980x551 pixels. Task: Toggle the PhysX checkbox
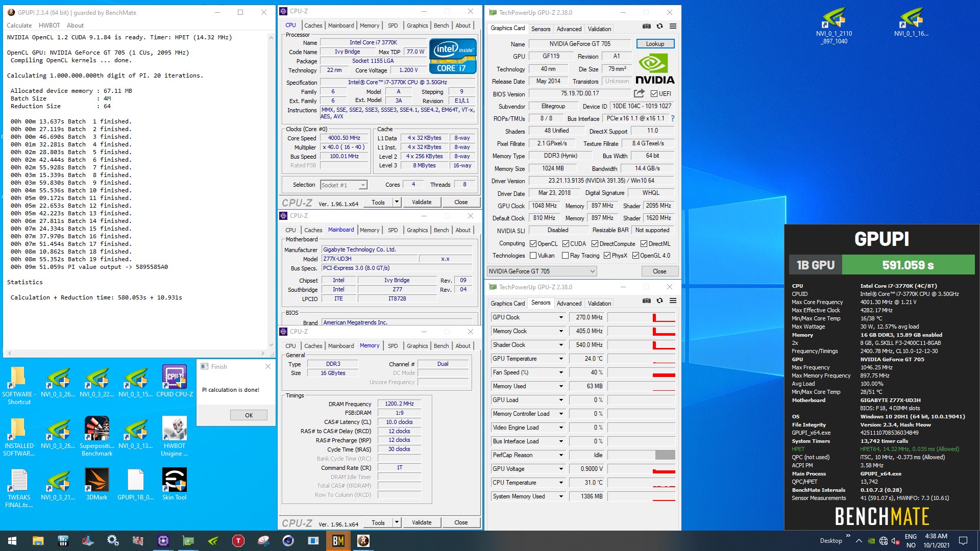click(x=607, y=256)
